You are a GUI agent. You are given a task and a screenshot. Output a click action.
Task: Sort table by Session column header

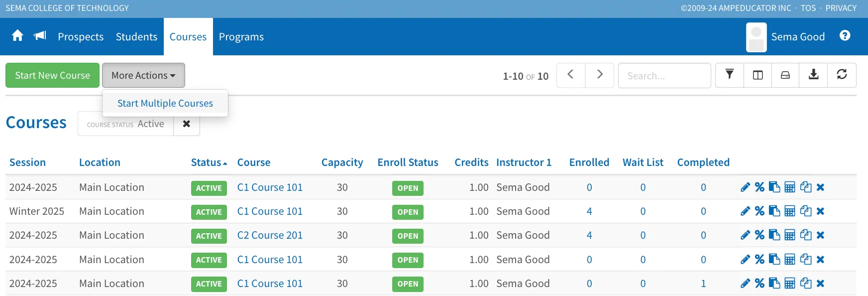pyautogui.click(x=27, y=162)
